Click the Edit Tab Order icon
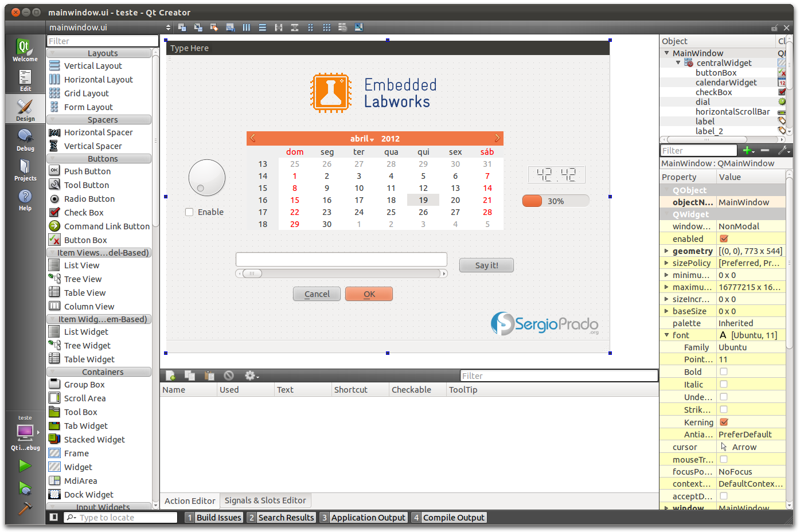Image resolution: width=800 pixels, height=532 pixels. [231, 27]
